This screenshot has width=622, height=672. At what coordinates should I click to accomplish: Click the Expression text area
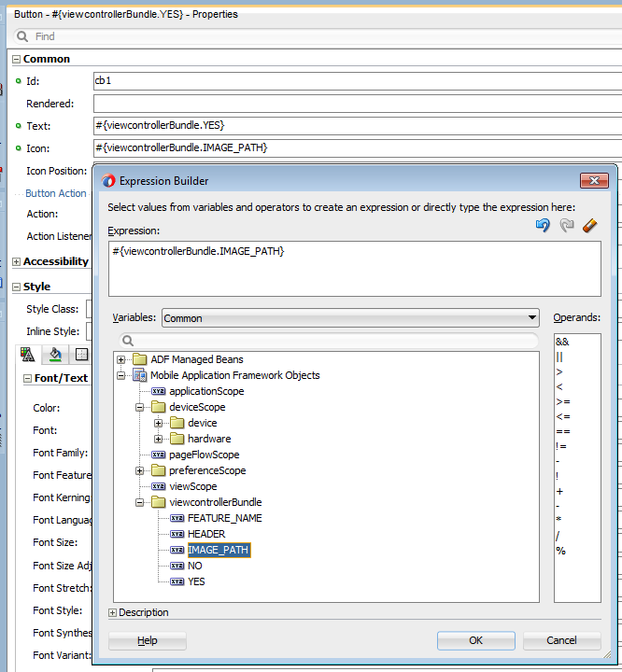coord(355,269)
